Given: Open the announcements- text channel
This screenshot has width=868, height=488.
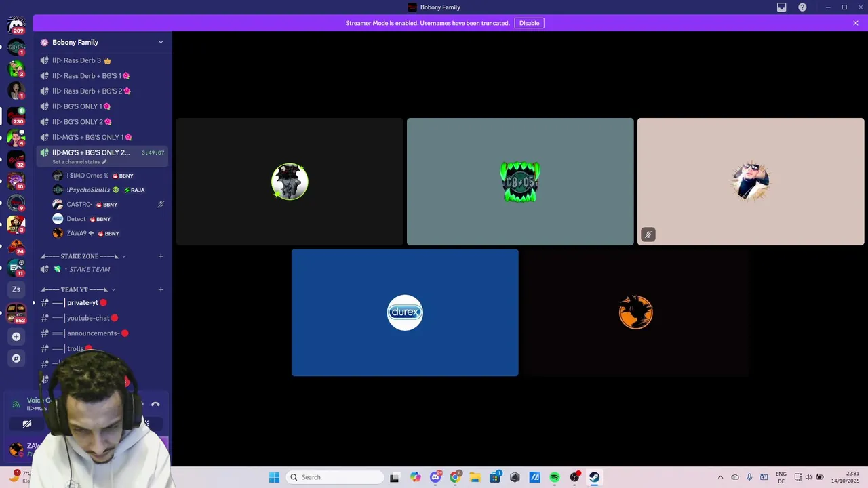Looking at the screenshot, I should (102, 333).
